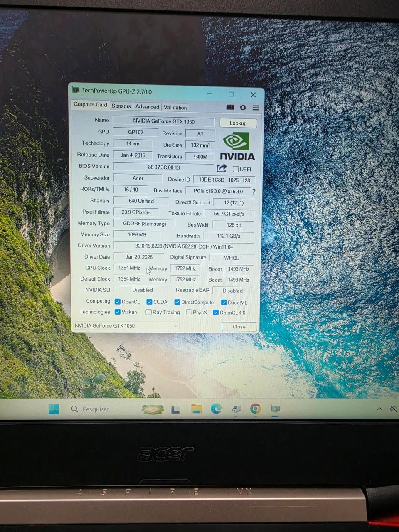Launch Microsoft Edge from the taskbar

coord(216,409)
